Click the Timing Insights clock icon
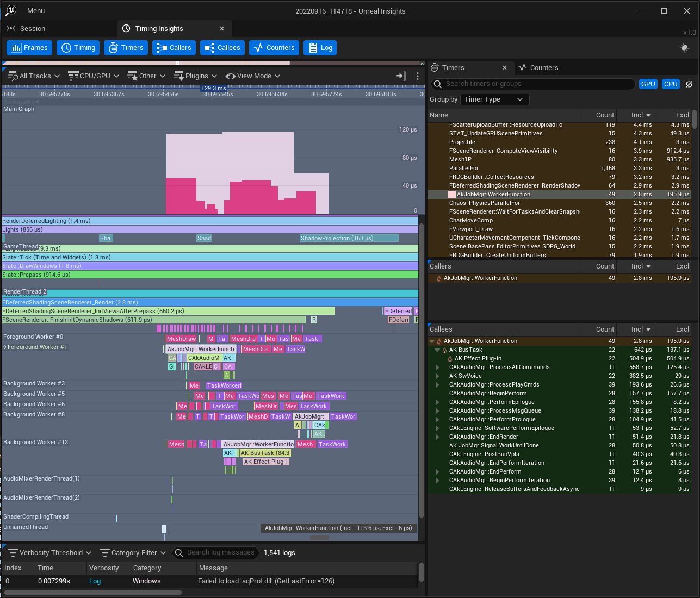This screenshot has width=700, height=598. point(126,28)
